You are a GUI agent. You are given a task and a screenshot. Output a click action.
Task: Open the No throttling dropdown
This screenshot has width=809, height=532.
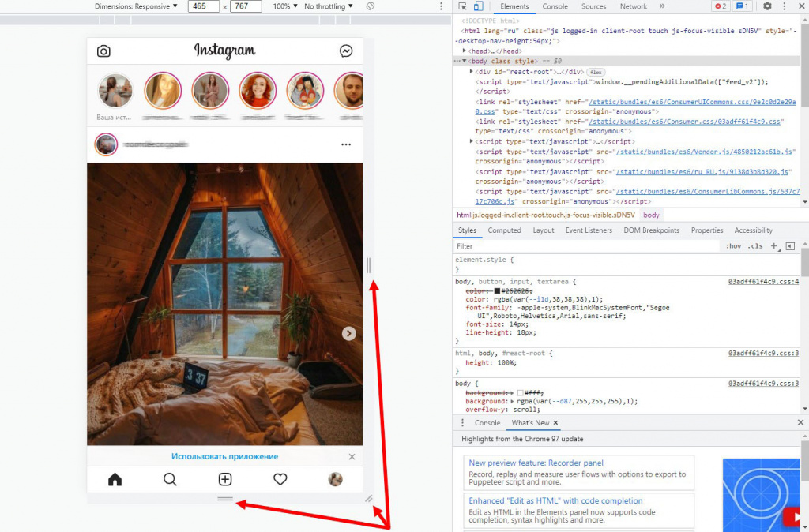[x=328, y=6]
